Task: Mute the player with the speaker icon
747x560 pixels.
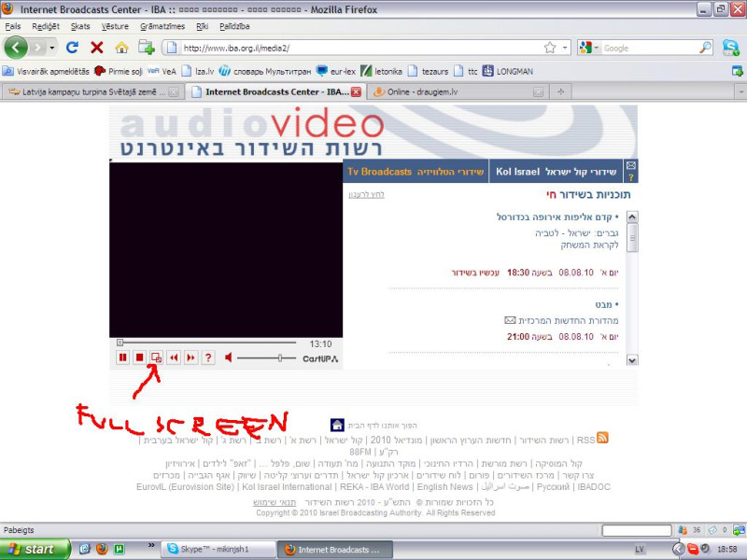Action: [x=229, y=357]
